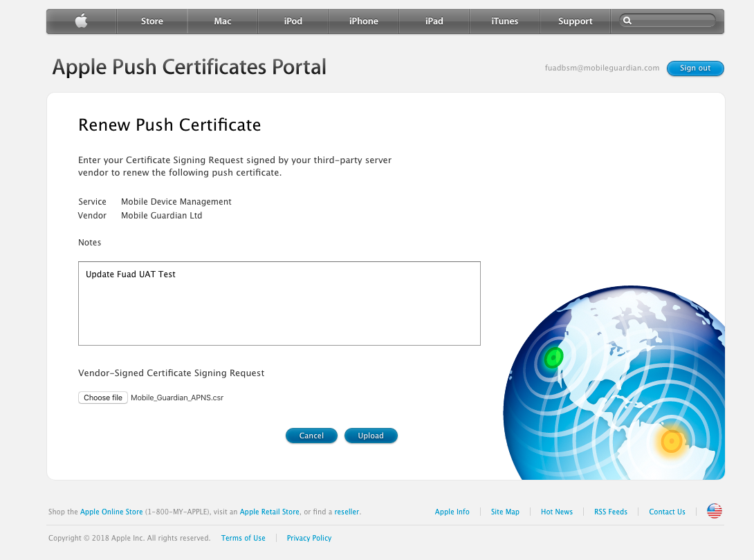Viewport: 754px width, 560px height.
Task: Follow the reseller link
Action: point(347,512)
